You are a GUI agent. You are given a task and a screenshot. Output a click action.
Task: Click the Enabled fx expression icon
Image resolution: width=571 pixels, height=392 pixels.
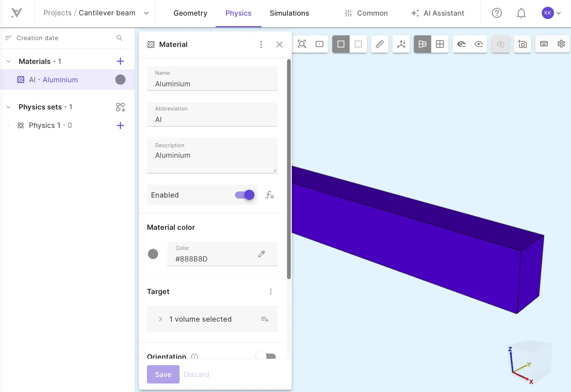pyautogui.click(x=270, y=195)
